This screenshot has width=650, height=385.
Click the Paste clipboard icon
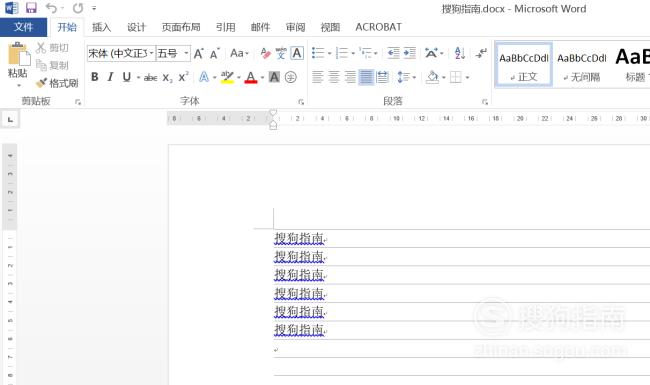point(18,54)
